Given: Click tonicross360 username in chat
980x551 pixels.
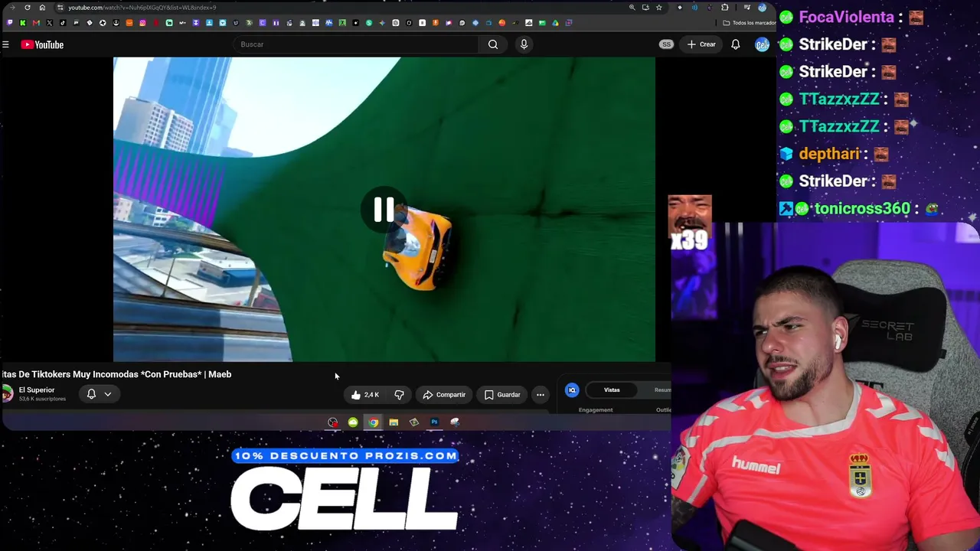Looking at the screenshot, I should point(862,208).
